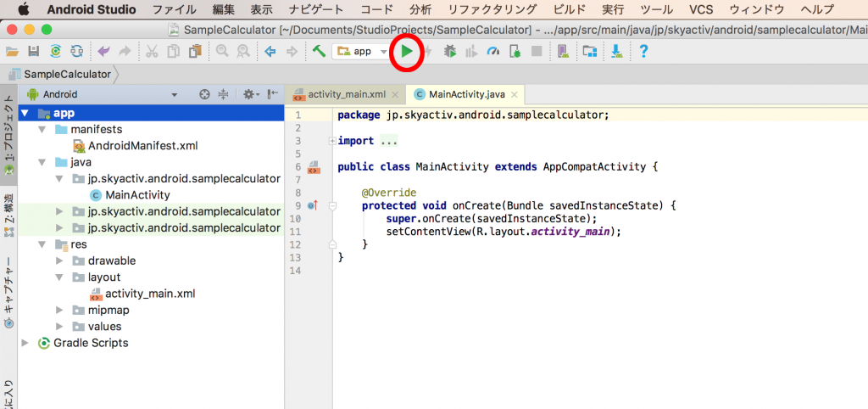This screenshot has width=868, height=409.
Task: Navigate back with the blue left arrow
Action: coord(270,52)
